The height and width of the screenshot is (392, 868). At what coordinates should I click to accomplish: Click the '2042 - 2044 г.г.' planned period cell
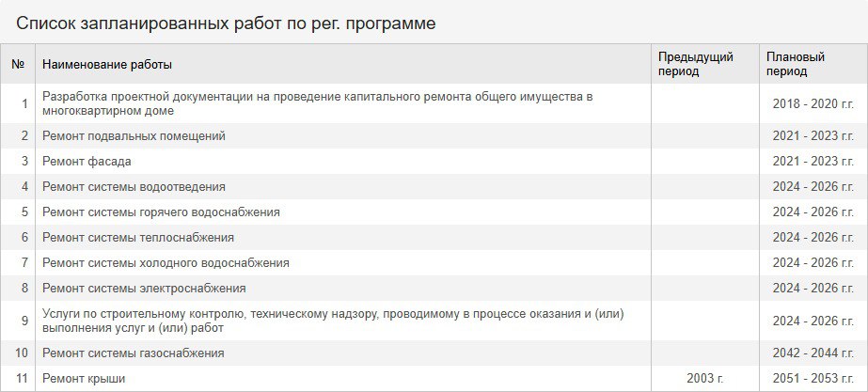tap(813, 353)
